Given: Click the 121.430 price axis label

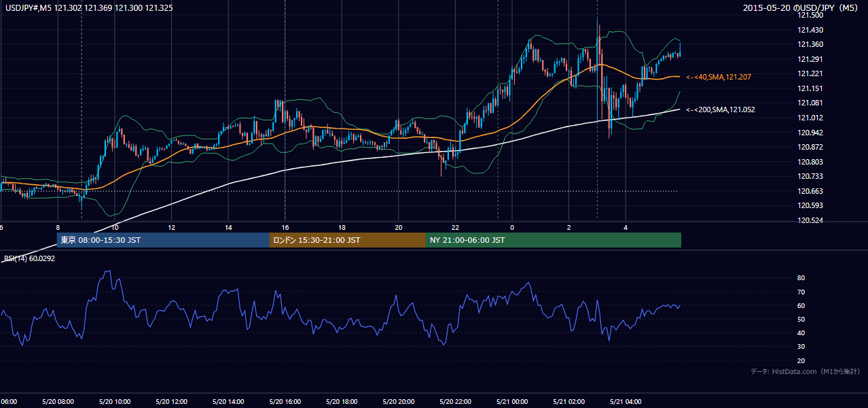Looking at the screenshot, I should click(x=810, y=30).
